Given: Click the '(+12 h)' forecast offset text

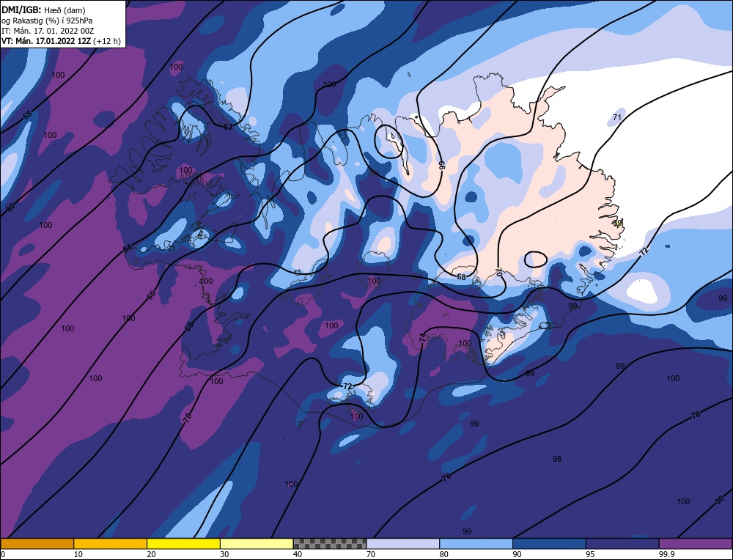Looking at the screenshot, I should pos(107,41).
